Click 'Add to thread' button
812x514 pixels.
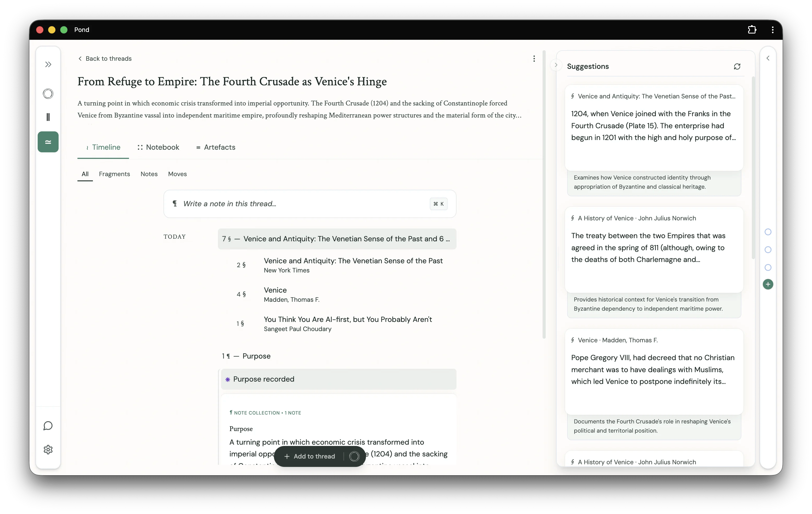pyautogui.click(x=309, y=456)
